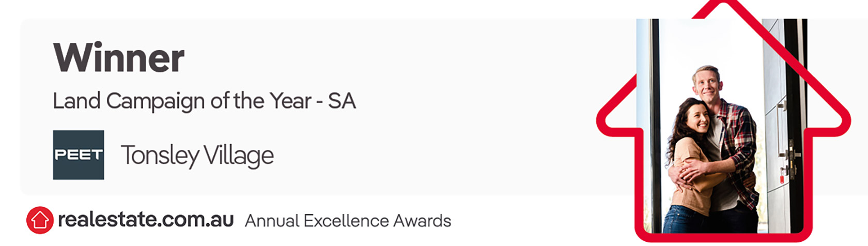Click the Winner heading
The width and height of the screenshot is (868, 246).
pyautogui.click(x=119, y=58)
